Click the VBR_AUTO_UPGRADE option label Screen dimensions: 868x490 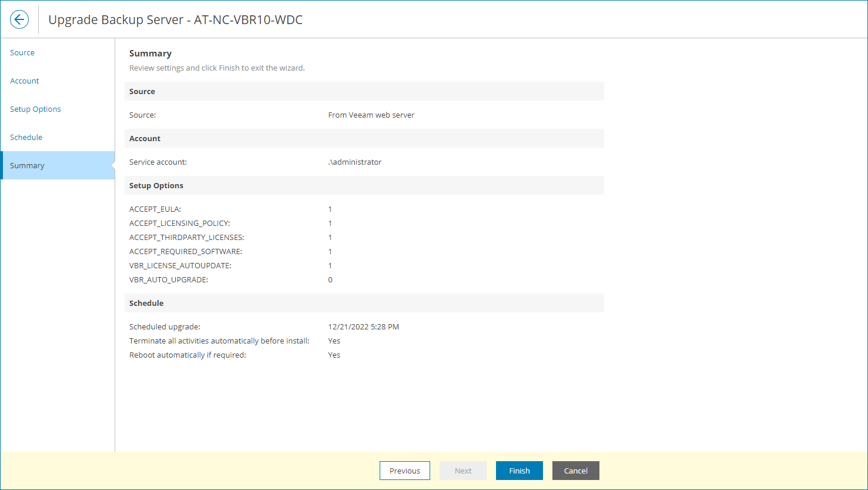[169, 279]
